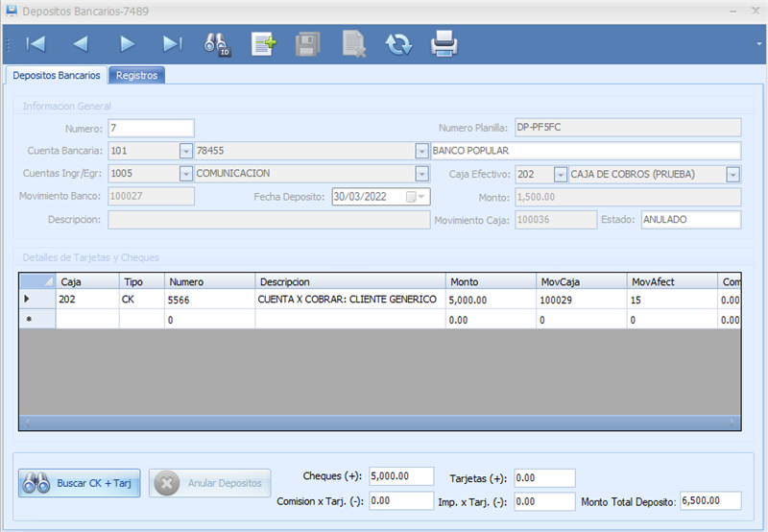Click the Numero input field
The width and height of the screenshot is (768, 532).
151,128
